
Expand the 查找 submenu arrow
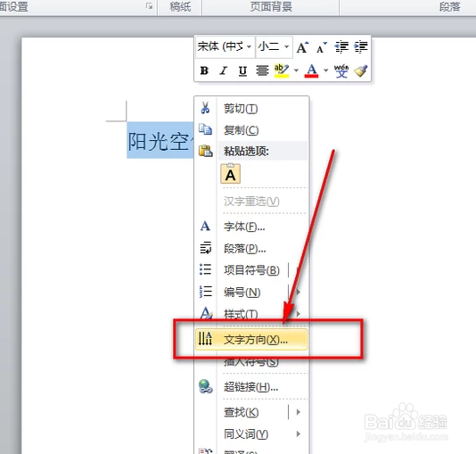coord(298,412)
